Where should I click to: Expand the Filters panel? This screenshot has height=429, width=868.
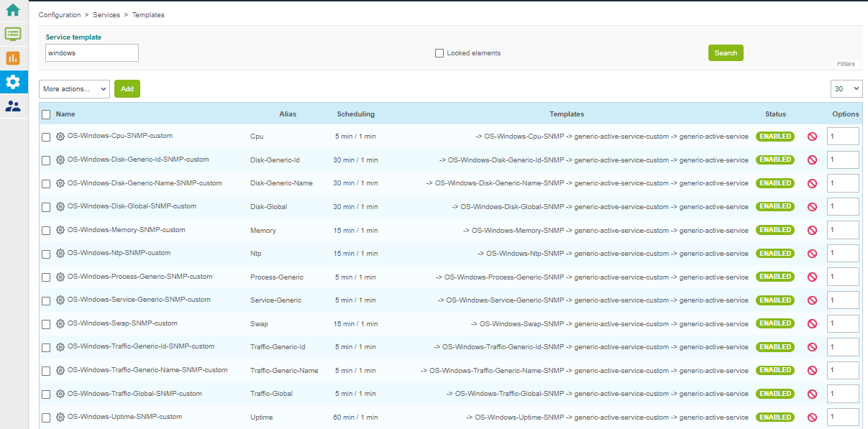click(x=846, y=64)
